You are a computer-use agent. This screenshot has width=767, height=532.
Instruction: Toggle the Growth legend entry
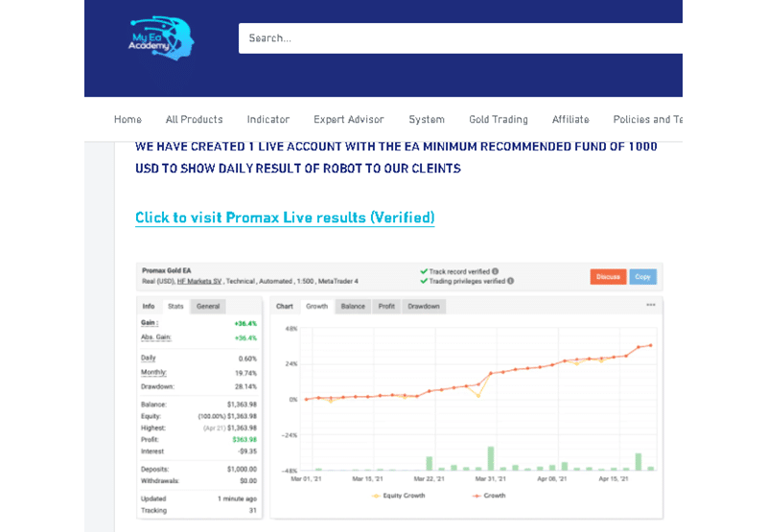coord(489,496)
